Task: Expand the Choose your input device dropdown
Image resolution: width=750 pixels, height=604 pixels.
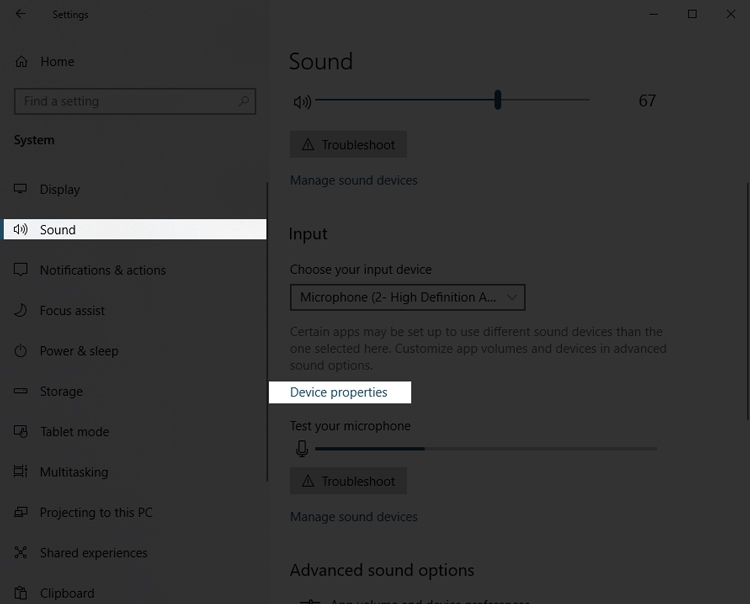Action: click(408, 297)
